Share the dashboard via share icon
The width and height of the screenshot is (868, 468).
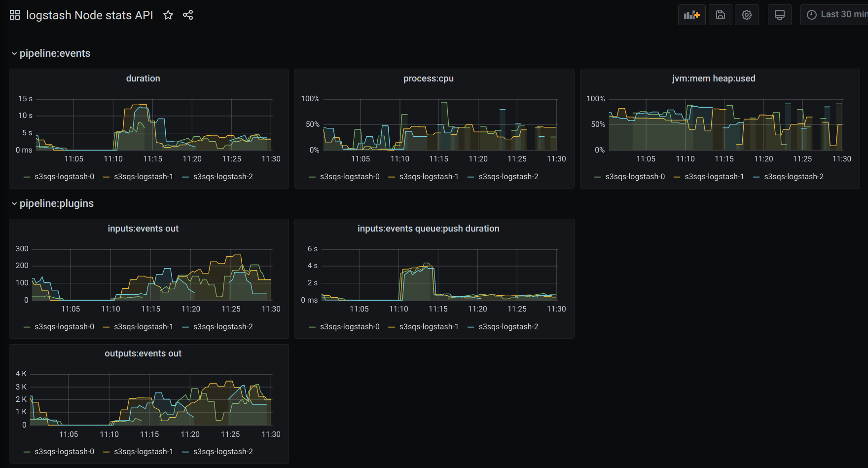tap(188, 15)
